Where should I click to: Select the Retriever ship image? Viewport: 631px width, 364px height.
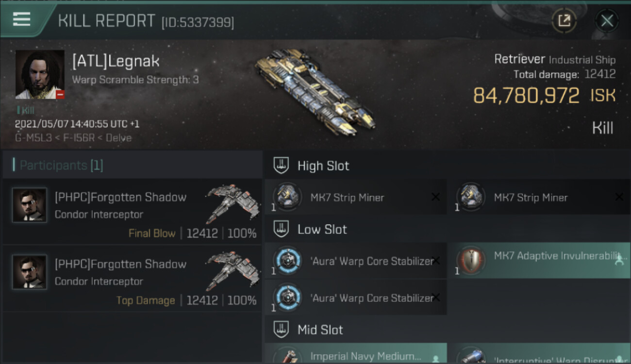[315, 94]
